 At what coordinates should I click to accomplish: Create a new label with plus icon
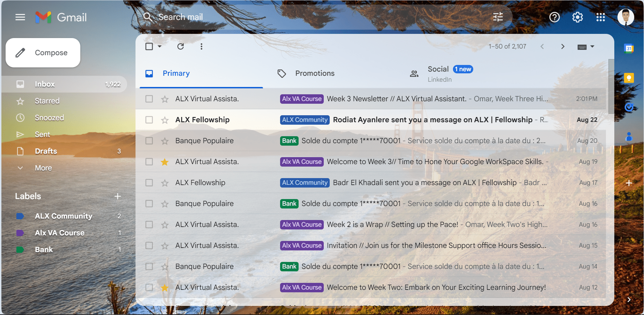tap(118, 196)
